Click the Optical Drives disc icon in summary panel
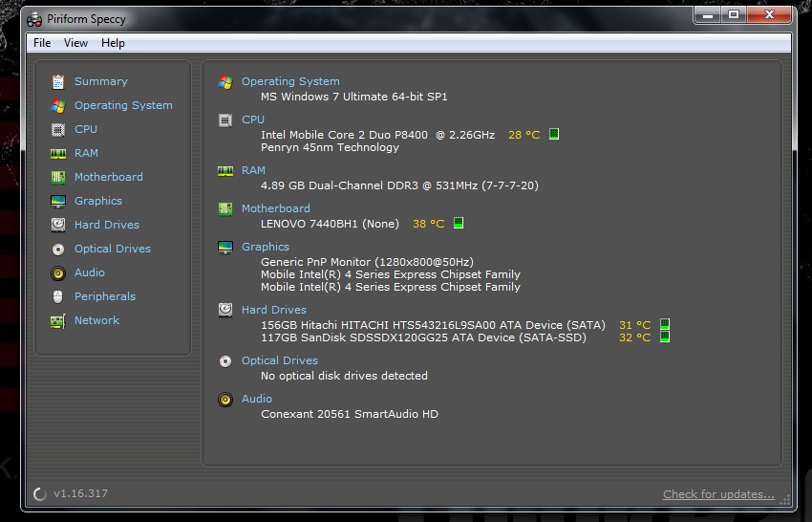 (225, 361)
